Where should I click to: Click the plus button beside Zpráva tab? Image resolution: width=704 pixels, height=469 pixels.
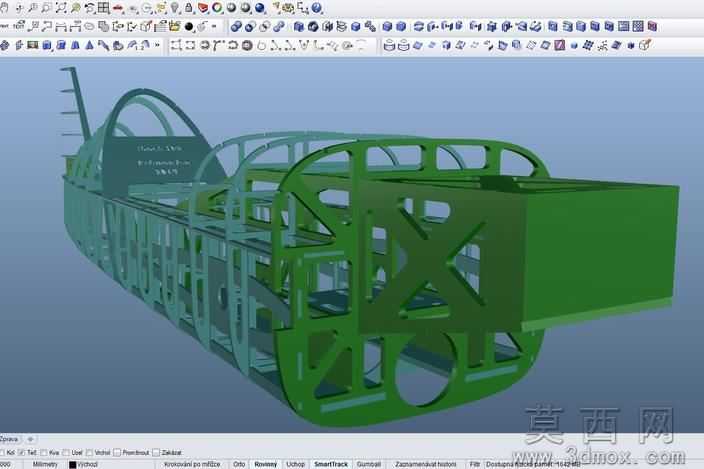pos(30,439)
